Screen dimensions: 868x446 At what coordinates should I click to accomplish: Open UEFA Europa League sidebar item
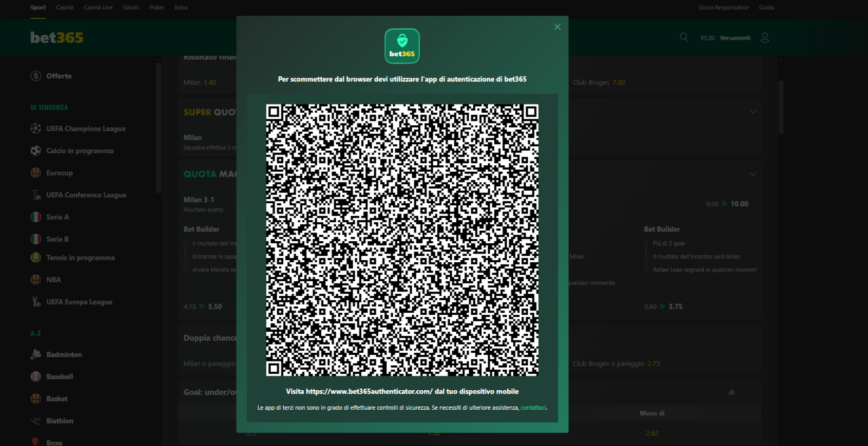pyautogui.click(x=79, y=302)
